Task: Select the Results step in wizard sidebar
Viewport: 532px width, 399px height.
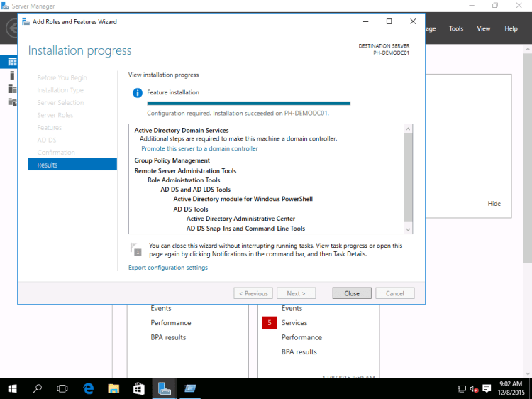Action: tap(72, 165)
